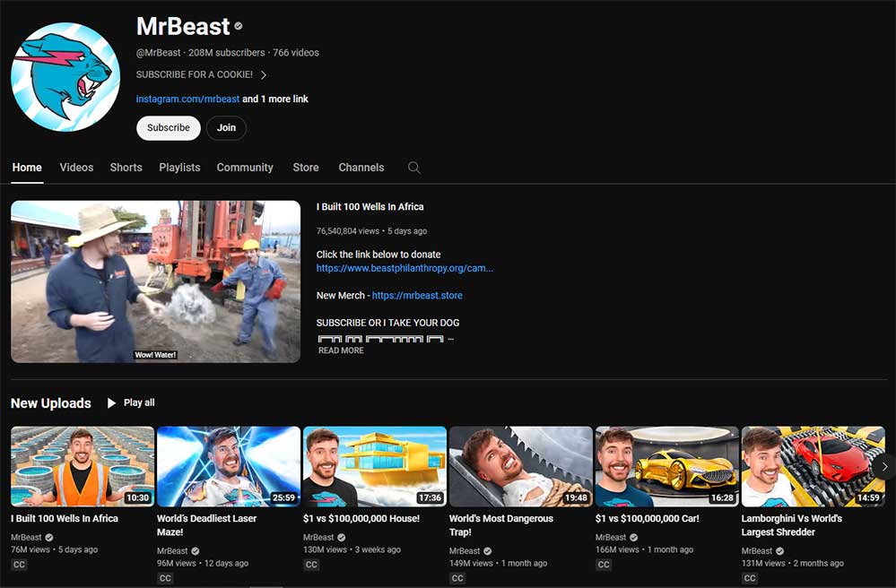Open World's Most Dangerous Trap thumbnail
This screenshot has width=896, height=588.
pyautogui.click(x=521, y=466)
